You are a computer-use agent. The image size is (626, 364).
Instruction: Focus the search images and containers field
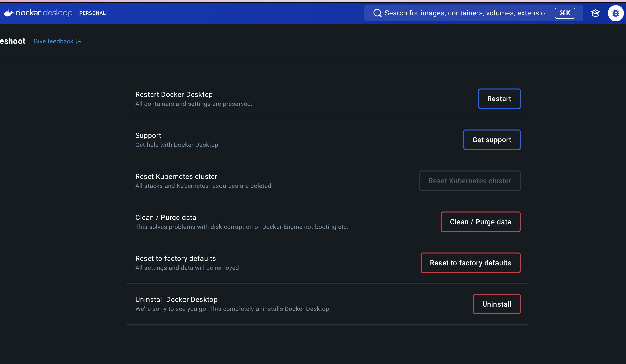point(466,13)
